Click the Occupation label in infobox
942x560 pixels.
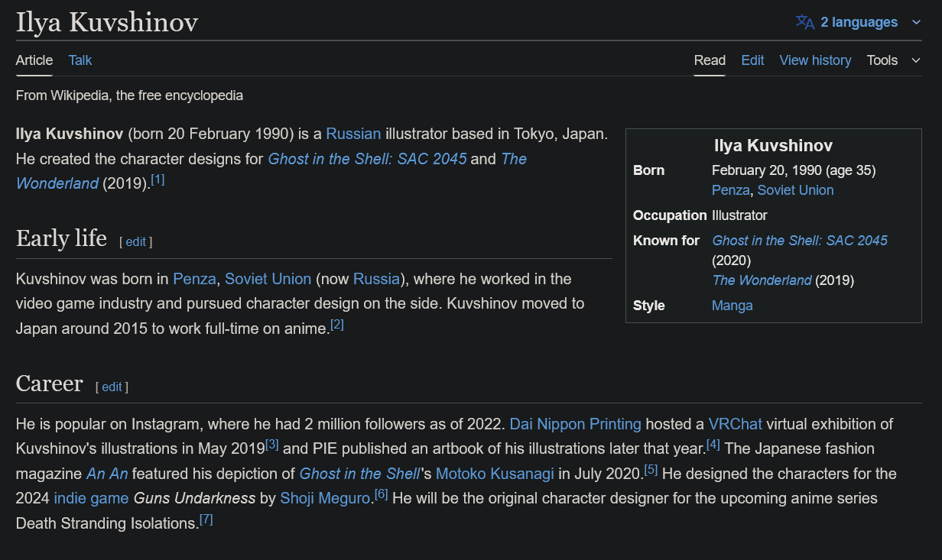pos(670,215)
